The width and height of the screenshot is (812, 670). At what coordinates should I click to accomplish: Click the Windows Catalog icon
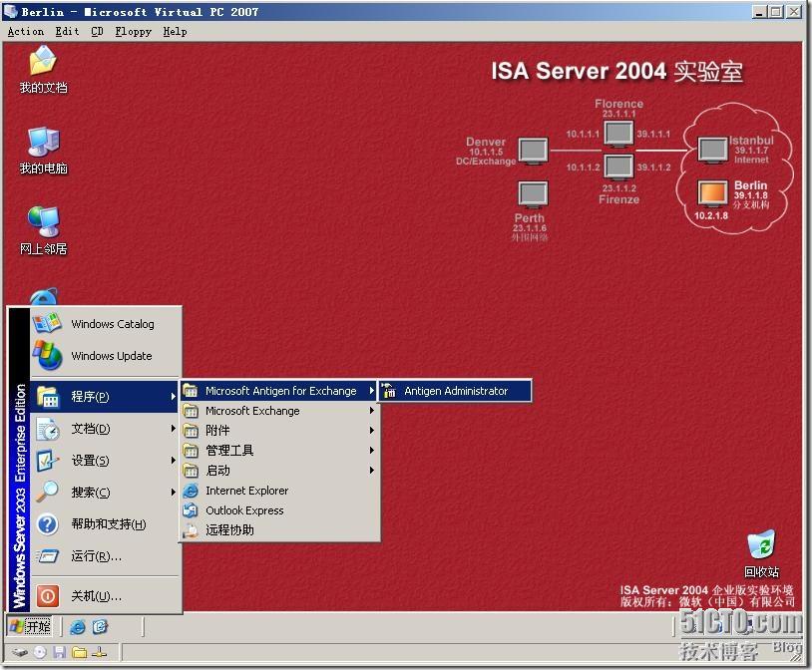47,324
